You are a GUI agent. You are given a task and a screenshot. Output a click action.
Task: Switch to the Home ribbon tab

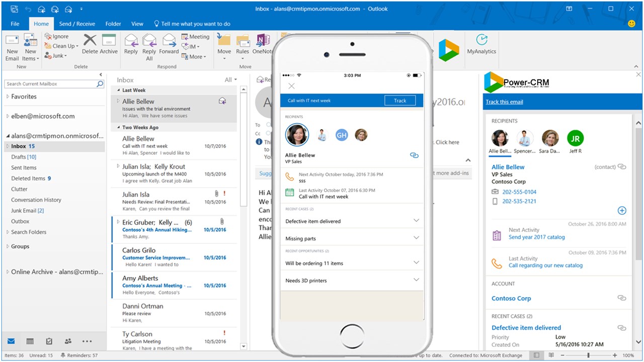click(41, 24)
